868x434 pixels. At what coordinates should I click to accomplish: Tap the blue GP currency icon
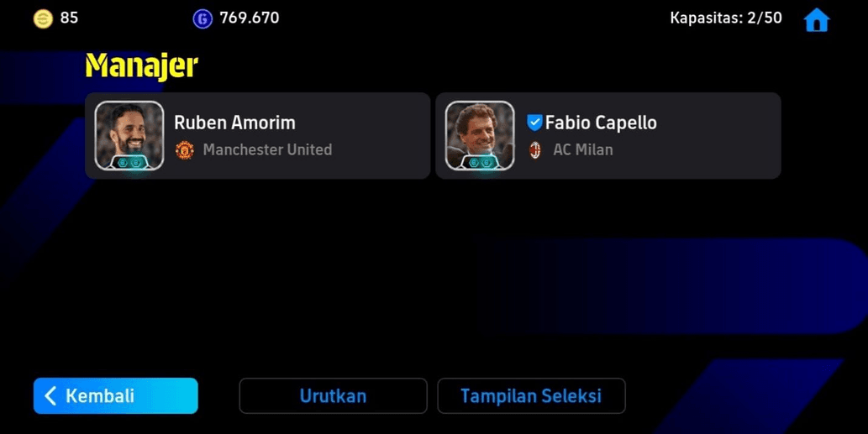[202, 18]
